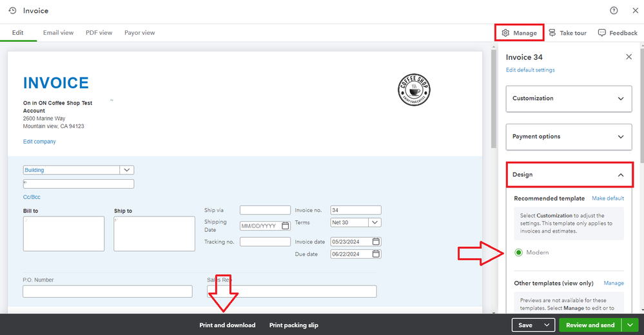Open the Shipping Date calendar picker
This screenshot has height=335, width=644.
286,225
